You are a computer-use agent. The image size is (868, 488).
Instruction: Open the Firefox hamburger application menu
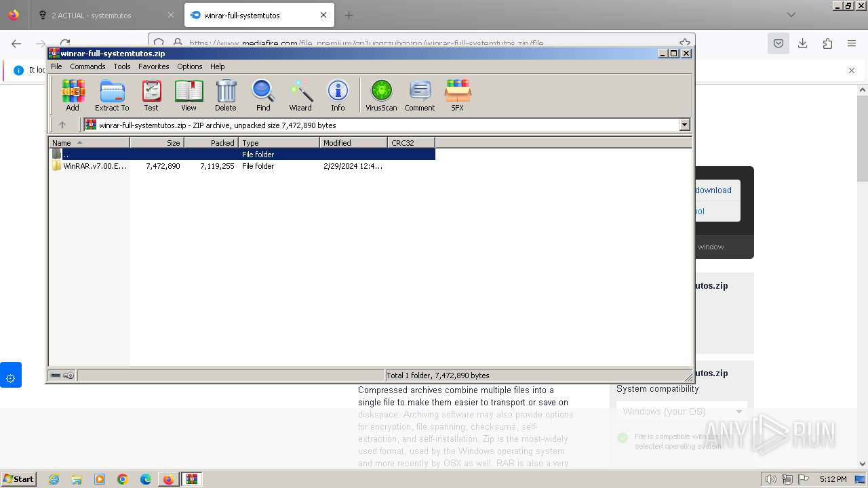pyautogui.click(x=852, y=43)
